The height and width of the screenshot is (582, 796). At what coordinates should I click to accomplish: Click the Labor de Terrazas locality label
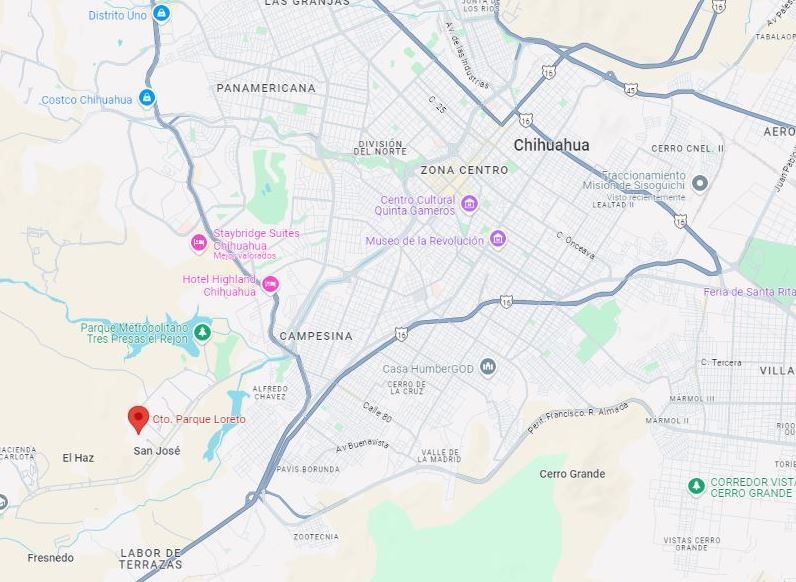(x=150, y=559)
